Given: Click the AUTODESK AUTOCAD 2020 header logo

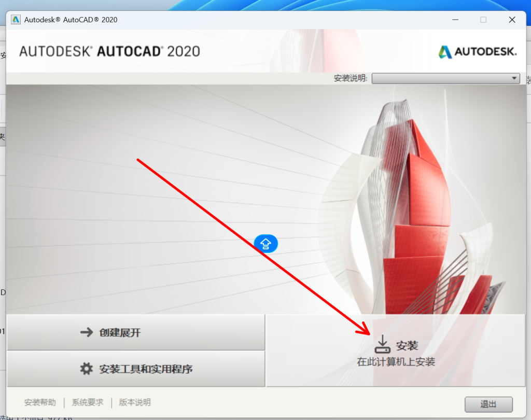Looking at the screenshot, I should (109, 51).
